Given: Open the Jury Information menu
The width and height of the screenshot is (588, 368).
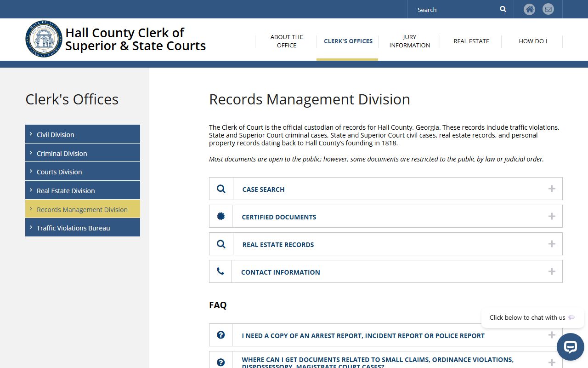Looking at the screenshot, I should (410, 41).
